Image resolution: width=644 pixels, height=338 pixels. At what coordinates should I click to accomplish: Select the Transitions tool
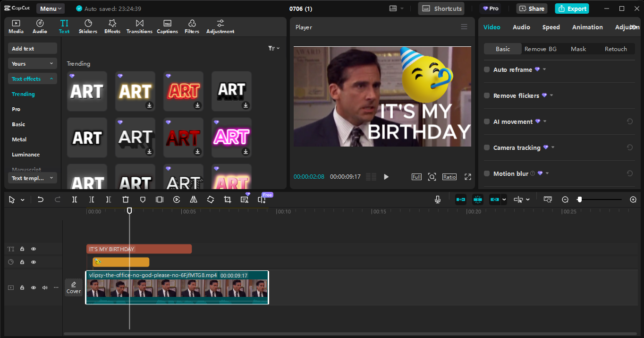point(139,26)
